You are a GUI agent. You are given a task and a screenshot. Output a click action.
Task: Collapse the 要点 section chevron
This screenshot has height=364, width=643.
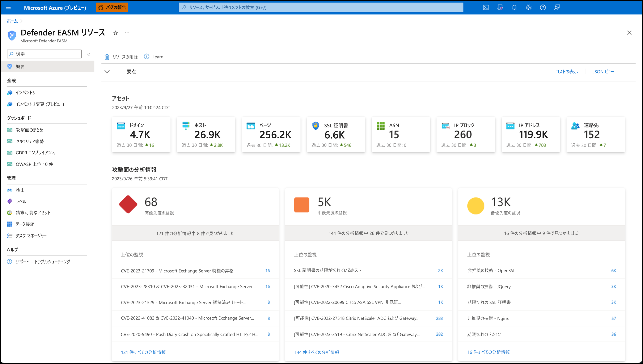(x=107, y=72)
